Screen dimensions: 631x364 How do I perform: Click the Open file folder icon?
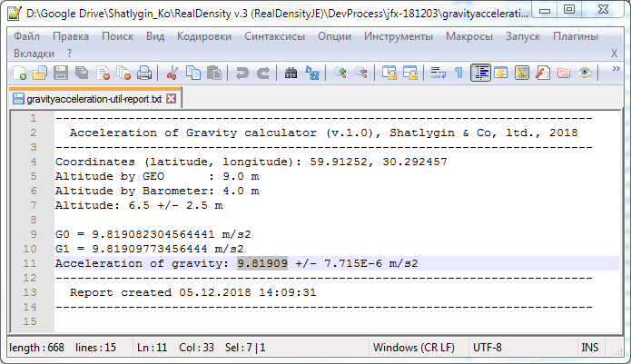coord(40,74)
